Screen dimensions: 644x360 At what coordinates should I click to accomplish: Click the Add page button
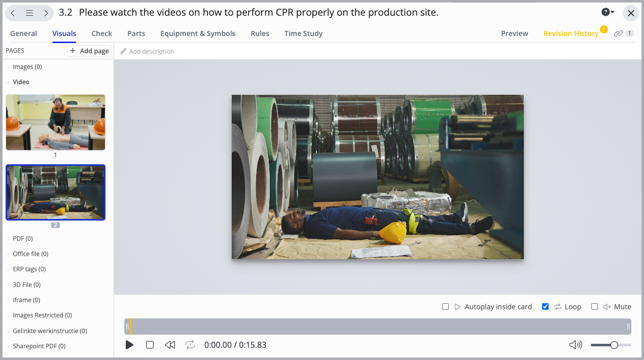click(89, 51)
